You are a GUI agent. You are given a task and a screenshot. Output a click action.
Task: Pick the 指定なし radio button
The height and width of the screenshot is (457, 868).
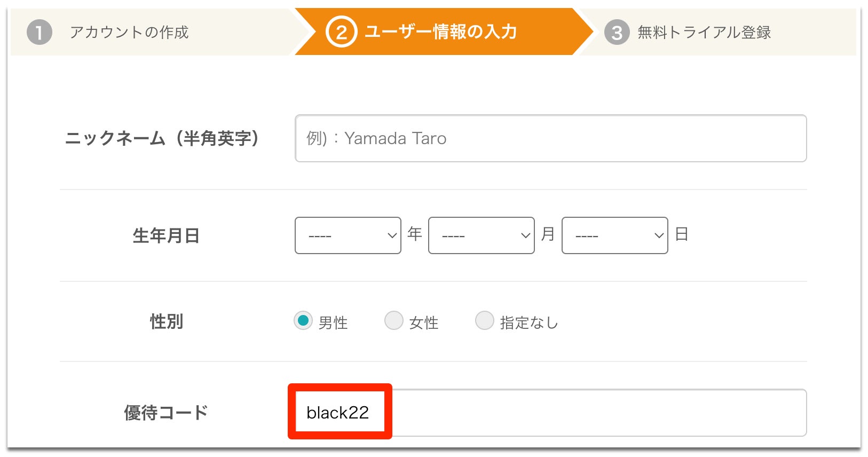pos(485,321)
